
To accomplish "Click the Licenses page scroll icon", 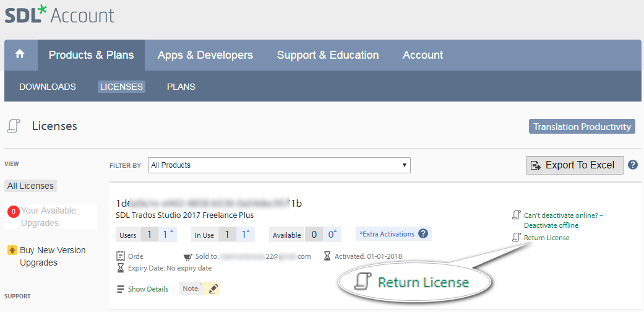I will (x=13, y=126).
